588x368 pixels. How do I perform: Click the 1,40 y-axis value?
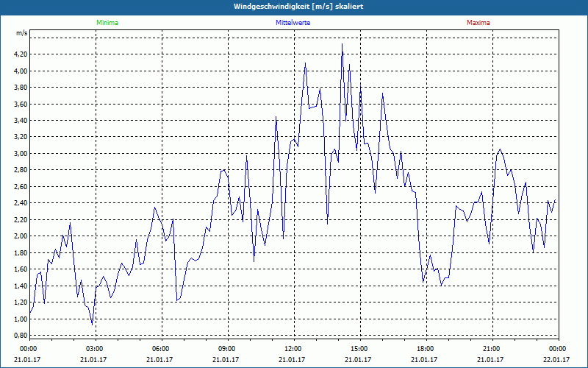coord(21,286)
